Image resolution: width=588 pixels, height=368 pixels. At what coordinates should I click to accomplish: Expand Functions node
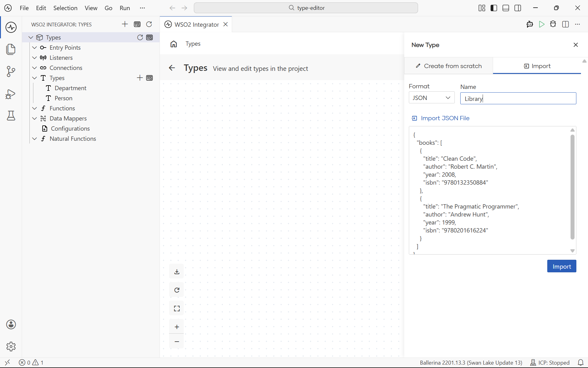click(x=35, y=108)
